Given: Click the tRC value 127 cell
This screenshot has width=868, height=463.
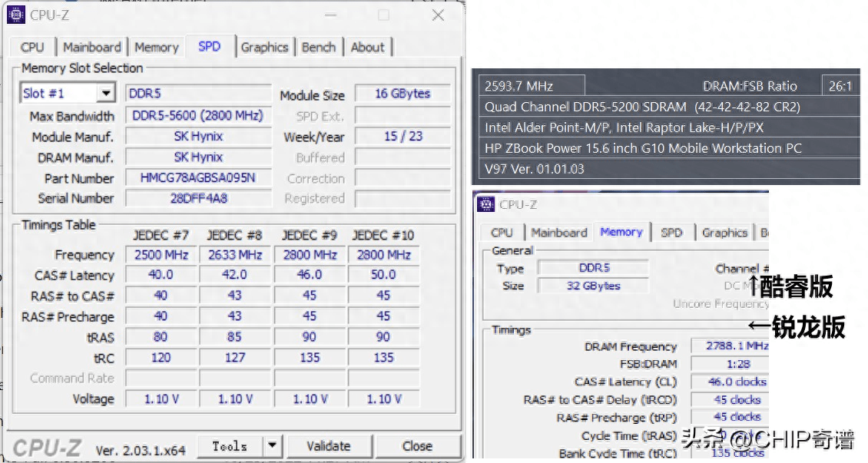Looking at the screenshot, I should click(235, 357).
